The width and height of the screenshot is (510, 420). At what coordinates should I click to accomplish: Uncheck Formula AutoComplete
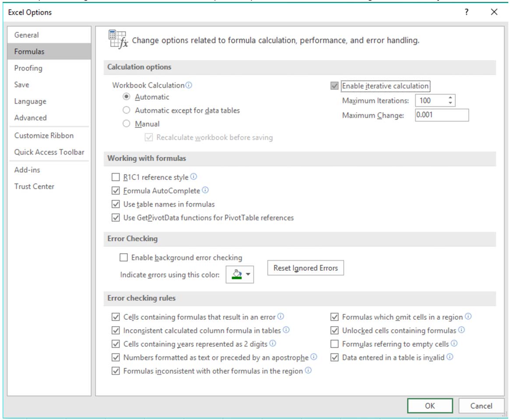click(116, 191)
